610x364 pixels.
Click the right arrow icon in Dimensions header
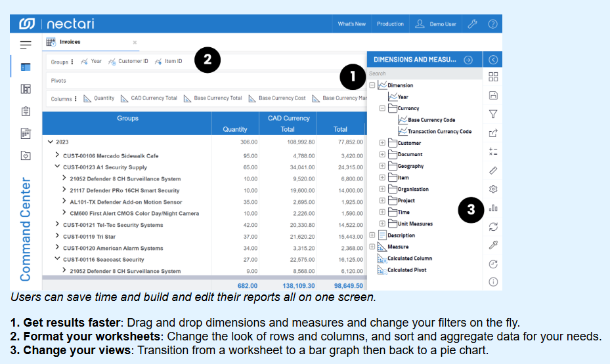pyautogui.click(x=468, y=60)
